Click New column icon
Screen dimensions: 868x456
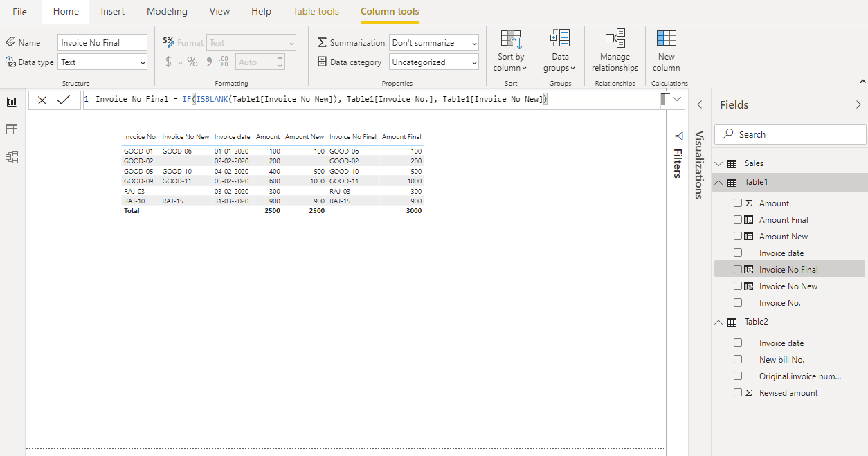(667, 39)
